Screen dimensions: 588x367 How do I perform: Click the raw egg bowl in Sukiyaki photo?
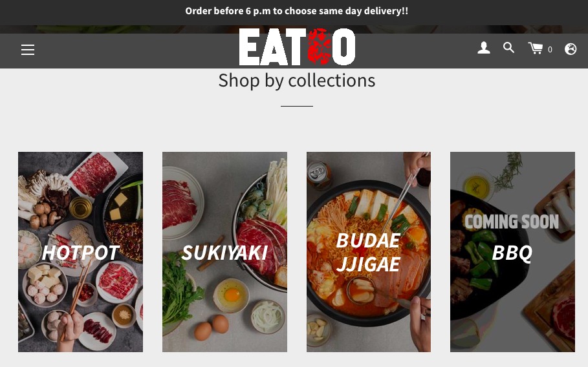click(231, 295)
